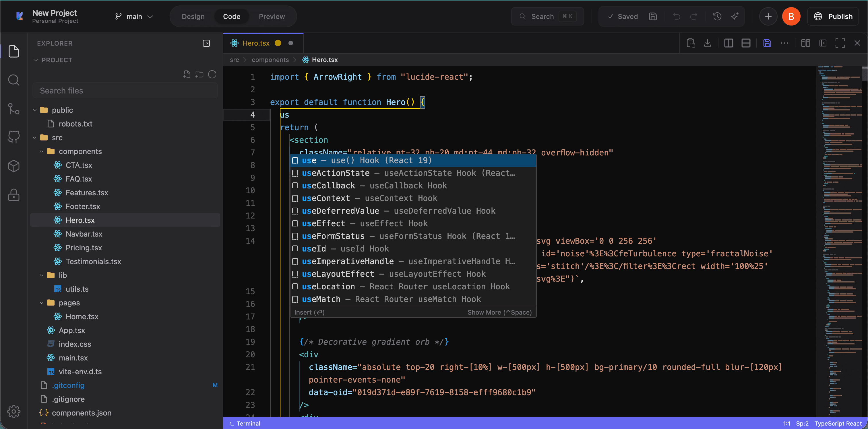Open the Source Control branch sidebar icon
Viewport: 868px width, 429px height.
(13, 109)
